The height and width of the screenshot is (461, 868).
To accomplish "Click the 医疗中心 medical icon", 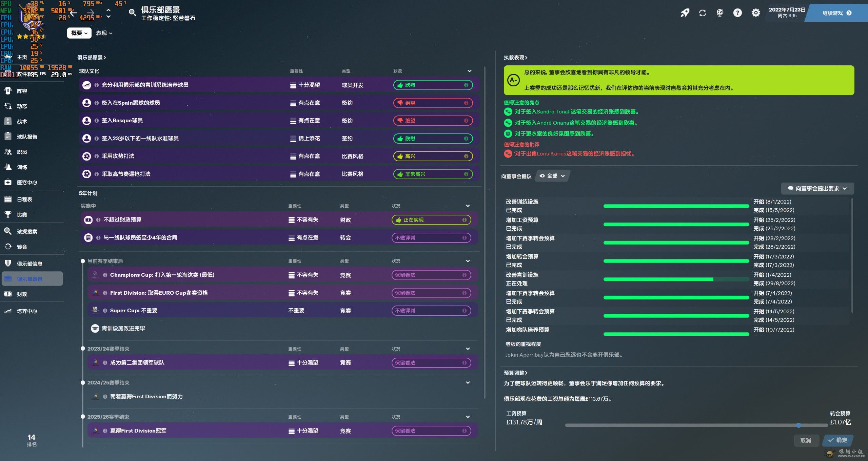I will coord(8,182).
